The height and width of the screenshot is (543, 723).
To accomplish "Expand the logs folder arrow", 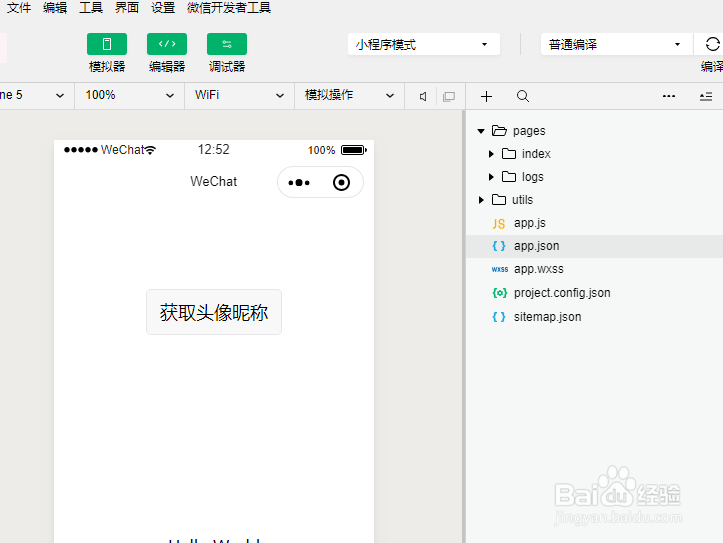I will [x=491, y=177].
